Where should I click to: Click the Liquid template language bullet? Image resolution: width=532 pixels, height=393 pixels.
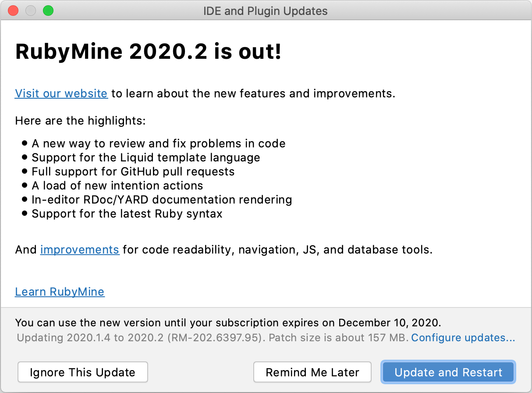pos(145,157)
